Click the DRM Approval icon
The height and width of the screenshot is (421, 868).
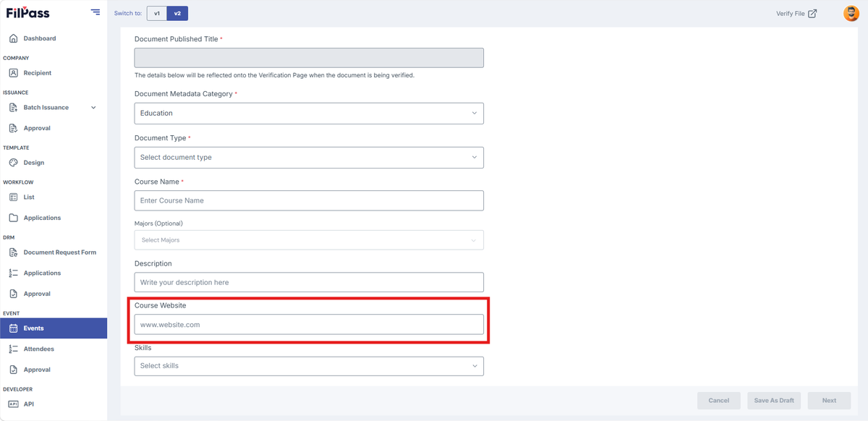click(x=13, y=294)
